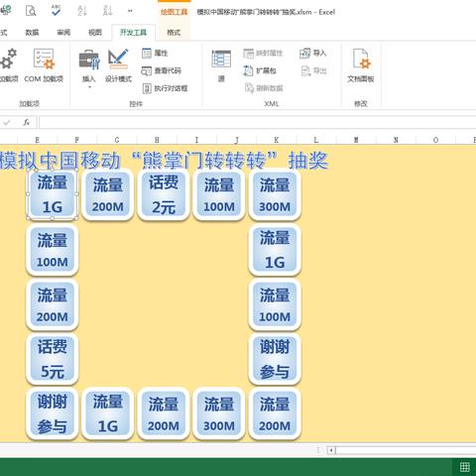Click print preview magnifier icon in quick access toolbar
The image size is (476, 476).
pos(31,11)
